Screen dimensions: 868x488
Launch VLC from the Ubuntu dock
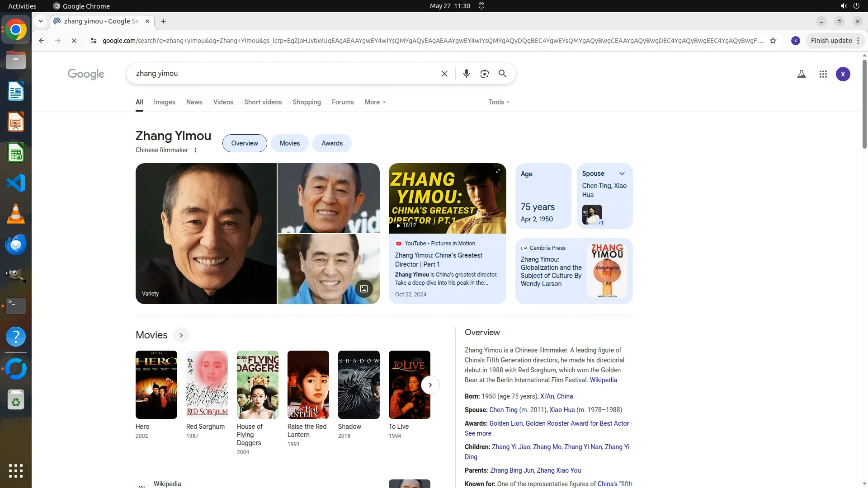click(16, 214)
